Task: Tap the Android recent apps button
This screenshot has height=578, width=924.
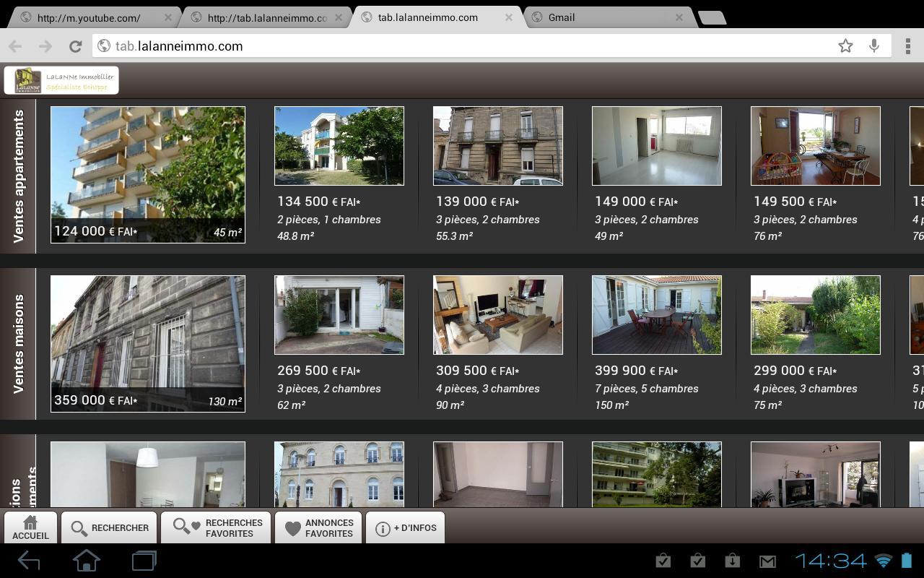Action: pos(144,561)
